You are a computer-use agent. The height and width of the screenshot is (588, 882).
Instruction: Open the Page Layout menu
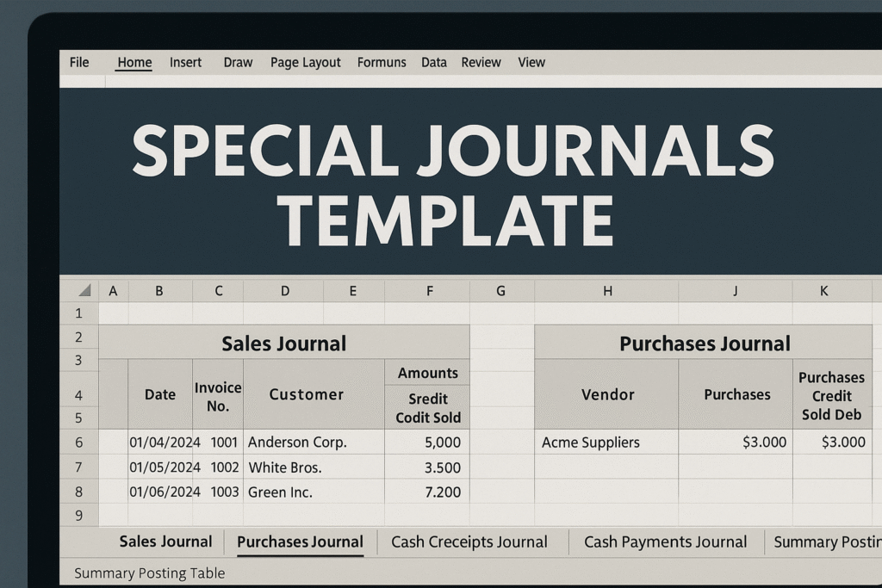[x=305, y=62]
